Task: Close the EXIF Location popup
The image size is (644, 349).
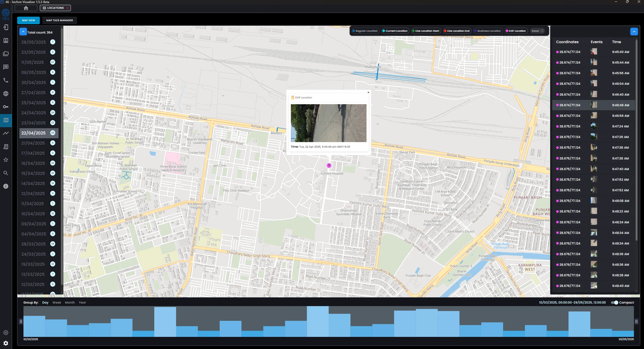Action: pos(368,92)
